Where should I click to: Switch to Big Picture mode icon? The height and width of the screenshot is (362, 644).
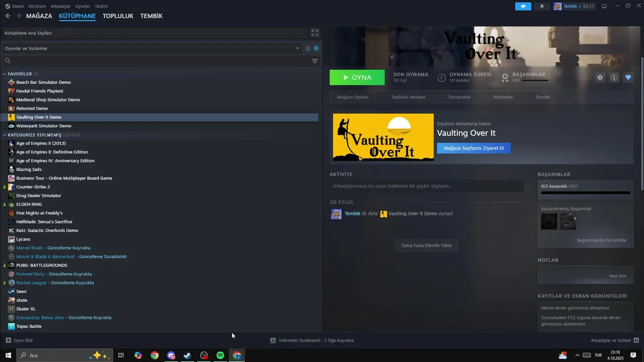[x=604, y=6]
